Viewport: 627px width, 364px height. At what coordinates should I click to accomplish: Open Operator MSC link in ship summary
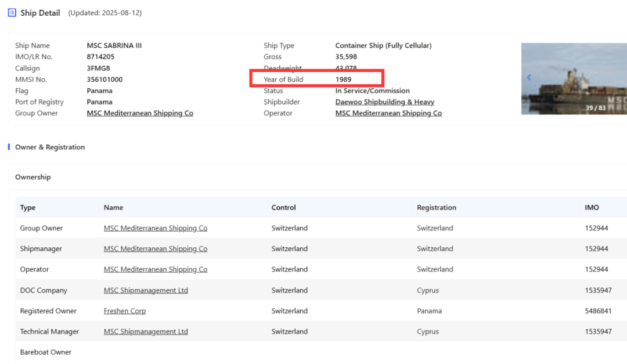[388, 113]
